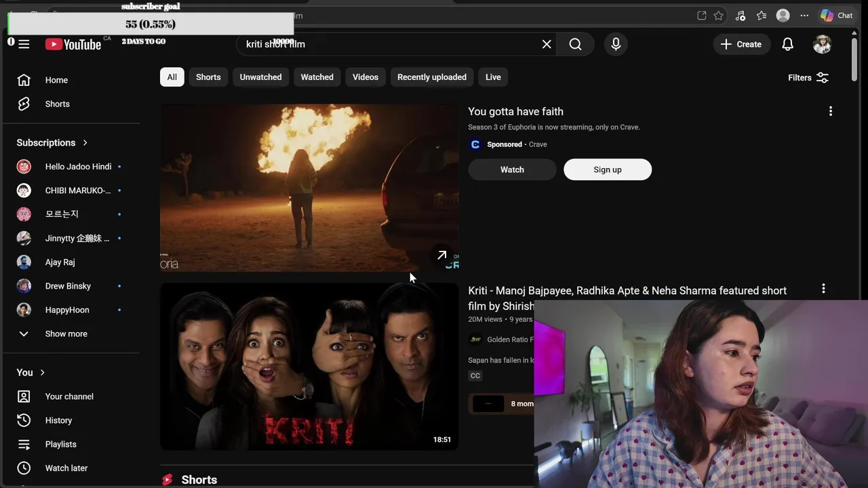The height and width of the screenshot is (488, 868).
Task: Open the YouTube hamburger guide menu
Action: (24, 44)
